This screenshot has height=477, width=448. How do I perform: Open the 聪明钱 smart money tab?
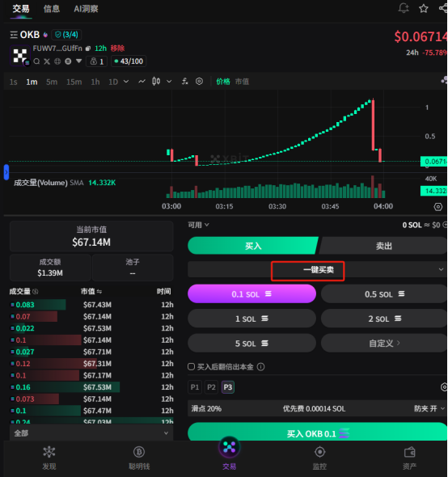coord(139,458)
